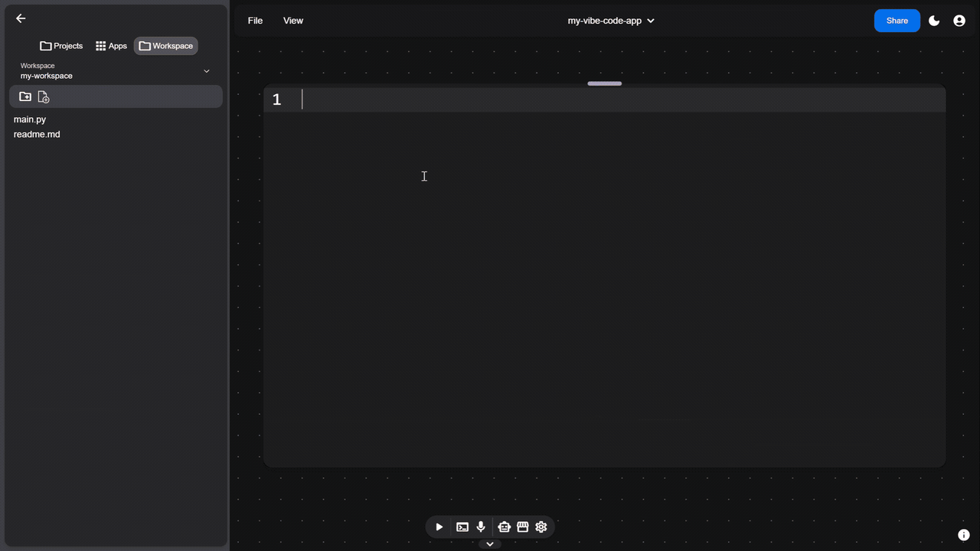Collapse the bottom toolbar with the chevron

pos(489,543)
